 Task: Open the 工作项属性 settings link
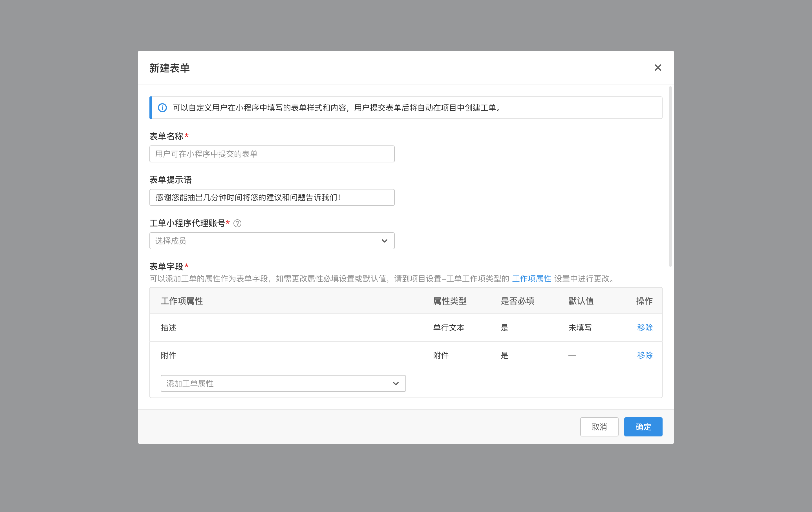531,279
